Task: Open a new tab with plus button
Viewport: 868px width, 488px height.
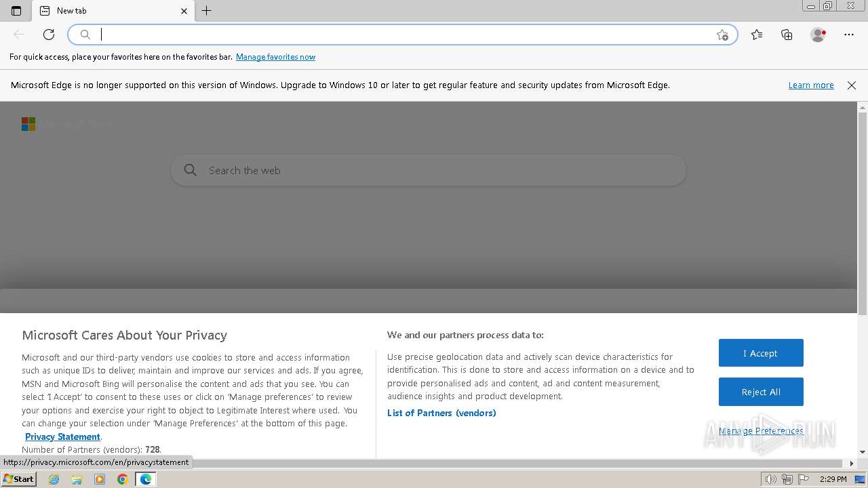Action: click(207, 11)
